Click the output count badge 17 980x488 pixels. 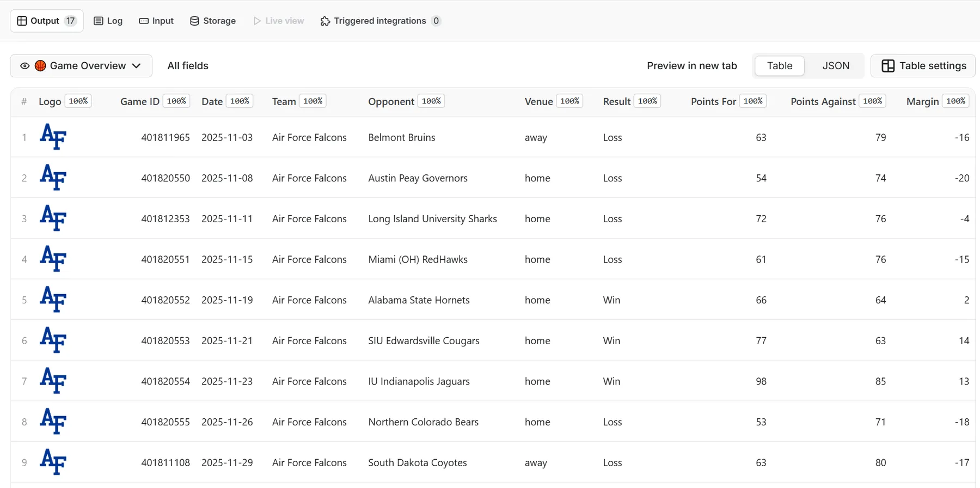tap(70, 21)
